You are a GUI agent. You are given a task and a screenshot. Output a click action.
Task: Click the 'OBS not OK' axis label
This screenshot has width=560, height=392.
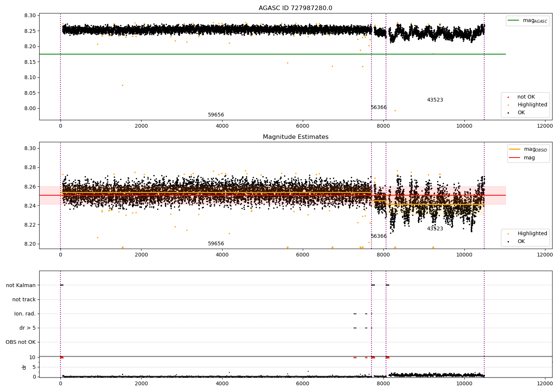pyautogui.click(x=21, y=342)
